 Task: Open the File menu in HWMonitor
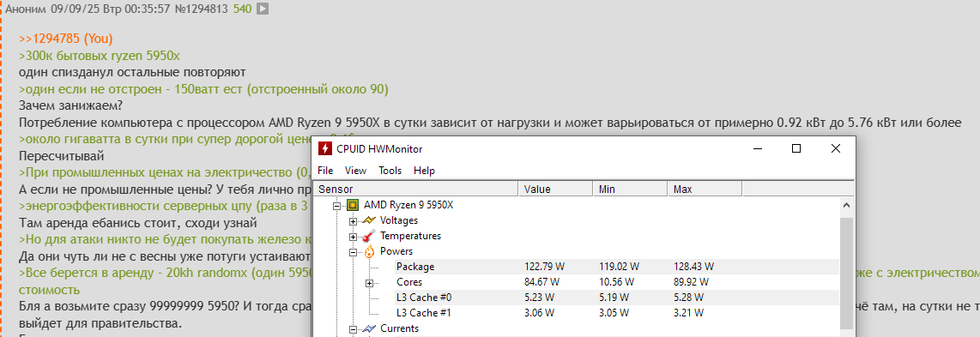click(325, 171)
